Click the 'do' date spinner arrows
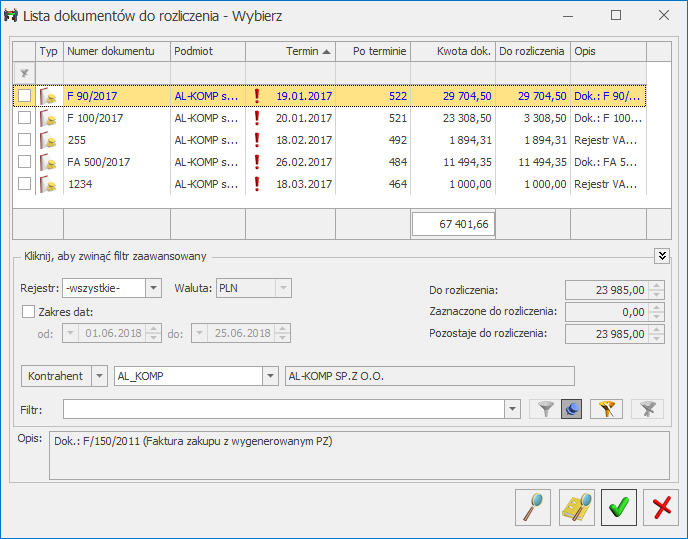Image resolution: width=688 pixels, height=539 pixels. coord(283,333)
